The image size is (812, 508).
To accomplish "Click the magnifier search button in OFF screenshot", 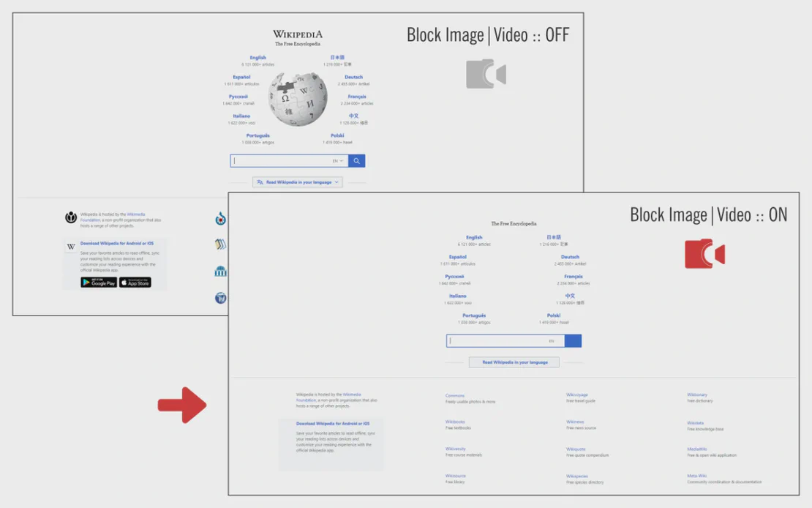I will click(357, 161).
